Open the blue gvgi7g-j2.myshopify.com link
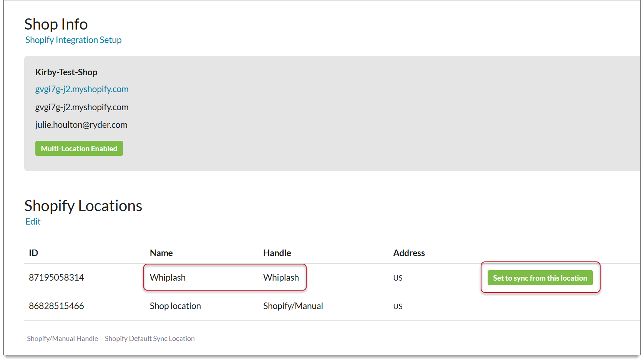 point(82,89)
